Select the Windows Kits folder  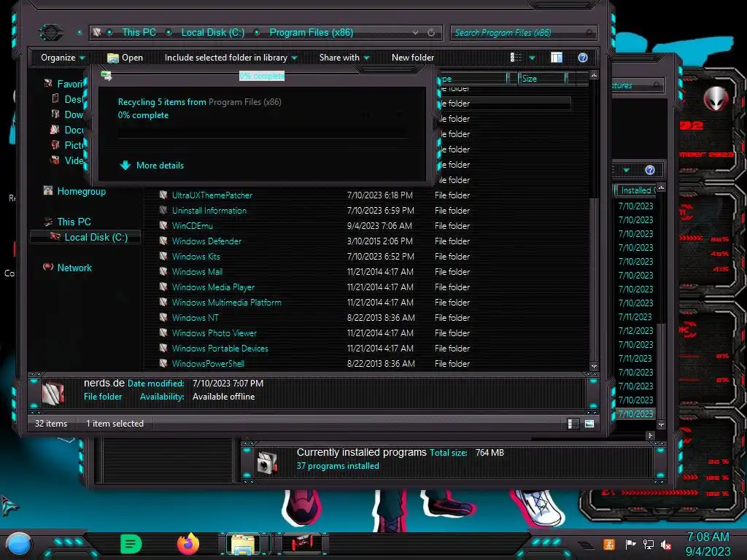tap(196, 256)
